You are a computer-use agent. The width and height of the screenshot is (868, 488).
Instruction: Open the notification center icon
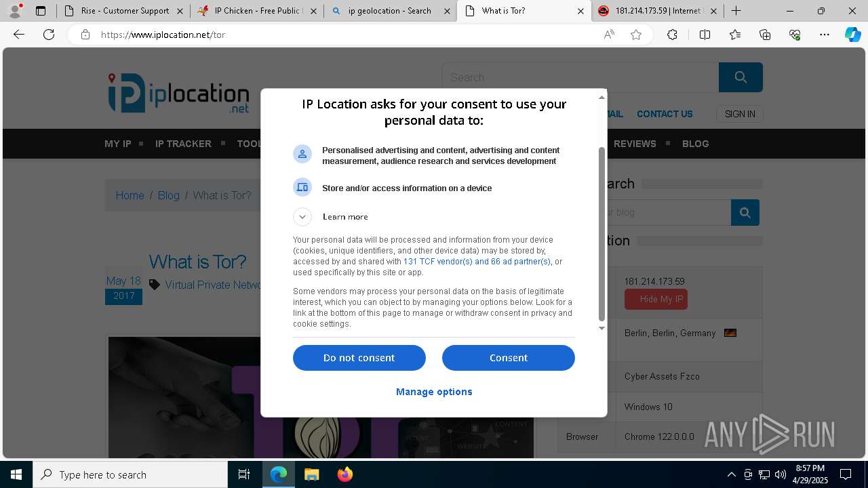pyautogui.click(x=846, y=474)
